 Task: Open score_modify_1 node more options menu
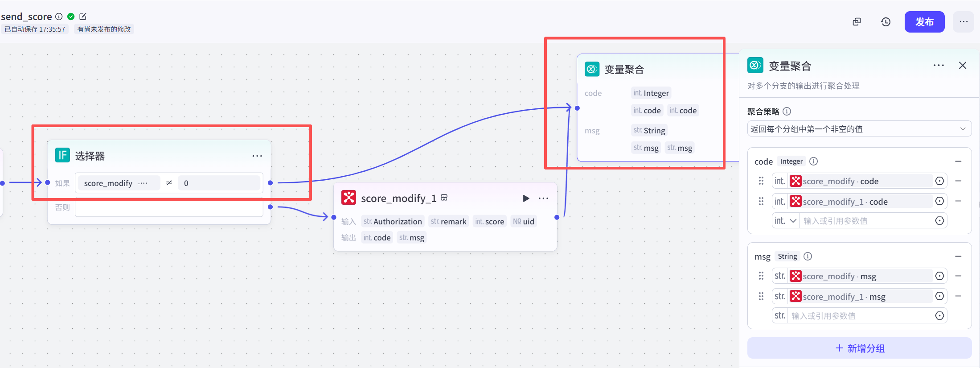pyautogui.click(x=543, y=198)
